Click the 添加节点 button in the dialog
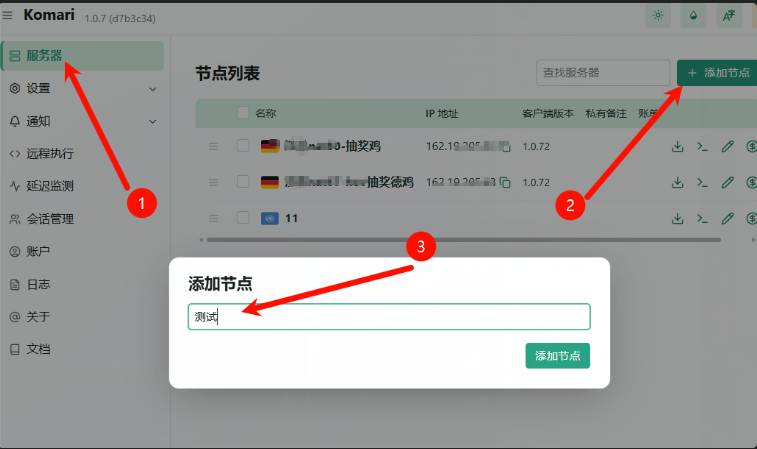 557,355
